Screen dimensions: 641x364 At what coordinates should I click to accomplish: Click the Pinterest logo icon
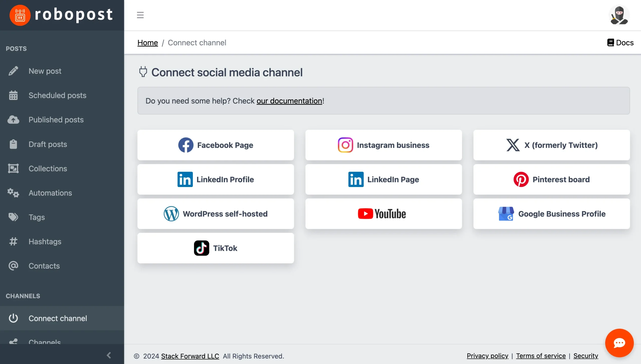[x=521, y=179]
